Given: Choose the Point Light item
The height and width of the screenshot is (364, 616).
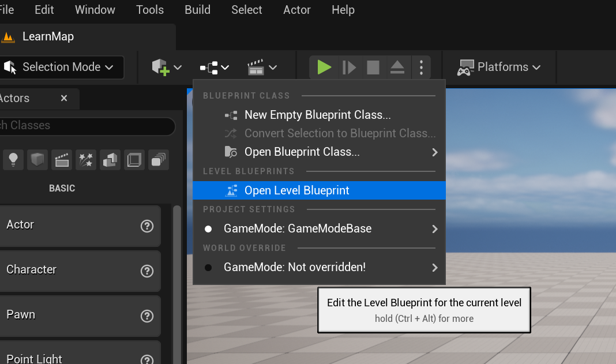Looking at the screenshot, I should 80,352.
